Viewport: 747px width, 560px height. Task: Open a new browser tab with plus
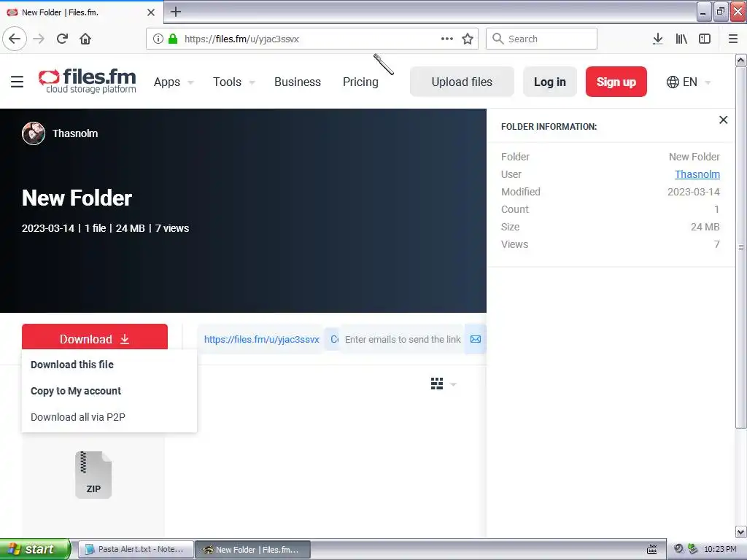(176, 12)
